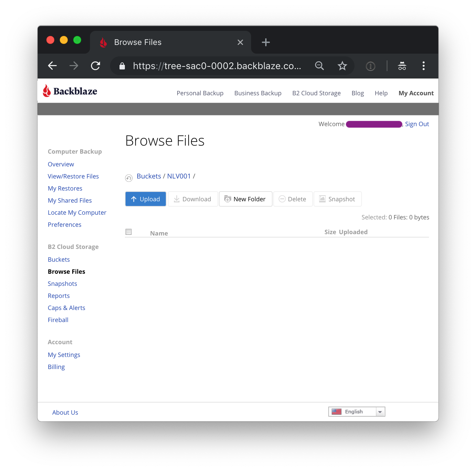The width and height of the screenshot is (476, 471).
Task: Click the About Us footer link
Action: 65,413
